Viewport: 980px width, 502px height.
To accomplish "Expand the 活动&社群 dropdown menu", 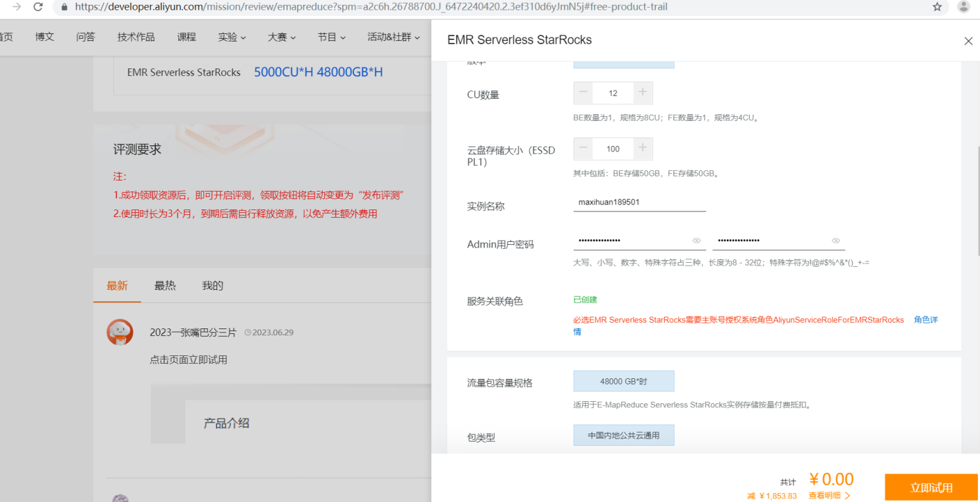I will (x=394, y=37).
